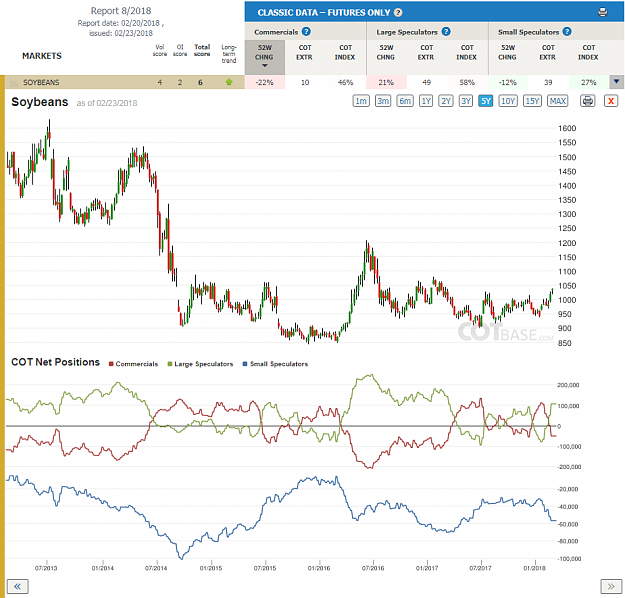Sort by Commercials COT EXTR column

point(305,52)
